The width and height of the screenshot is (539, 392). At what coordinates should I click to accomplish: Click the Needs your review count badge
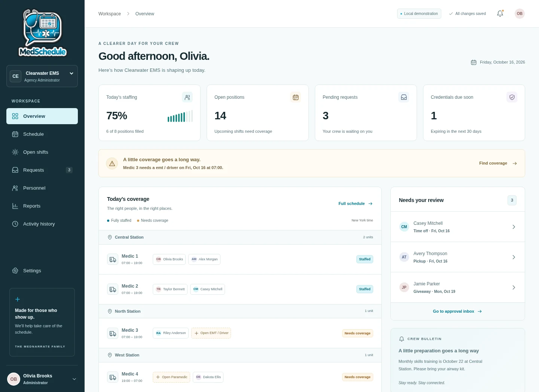click(x=512, y=200)
